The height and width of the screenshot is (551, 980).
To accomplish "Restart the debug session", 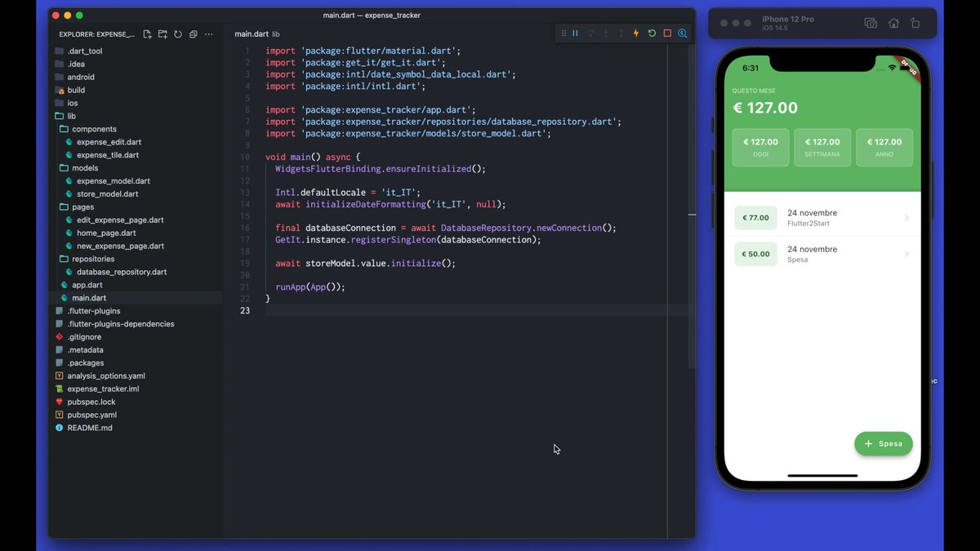I will point(652,33).
